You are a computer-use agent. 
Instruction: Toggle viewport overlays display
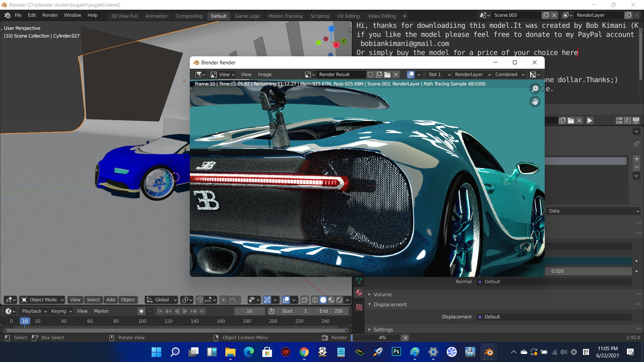point(286,300)
